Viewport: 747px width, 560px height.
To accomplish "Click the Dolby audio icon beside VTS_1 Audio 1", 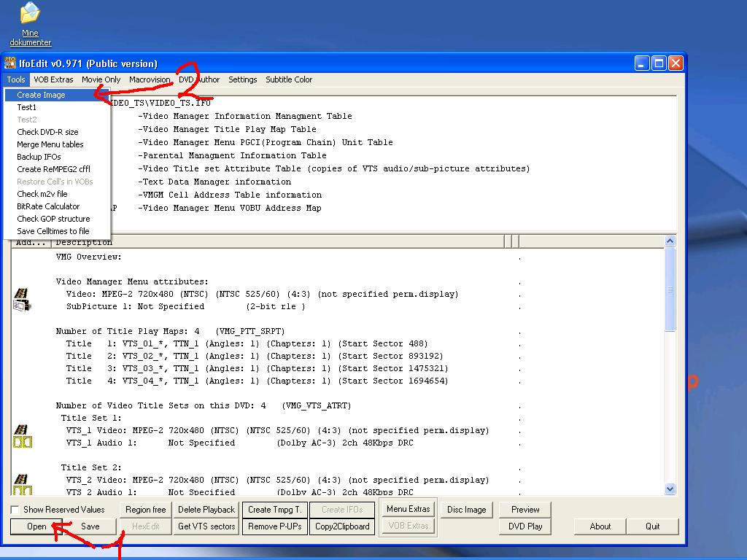I will click(x=23, y=443).
